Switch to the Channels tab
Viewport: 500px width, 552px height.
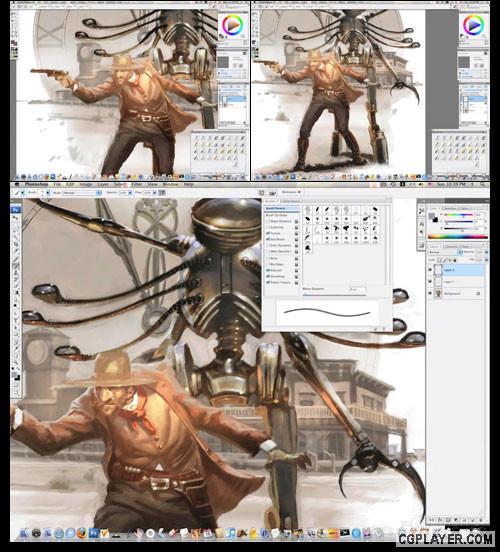(451, 246)
